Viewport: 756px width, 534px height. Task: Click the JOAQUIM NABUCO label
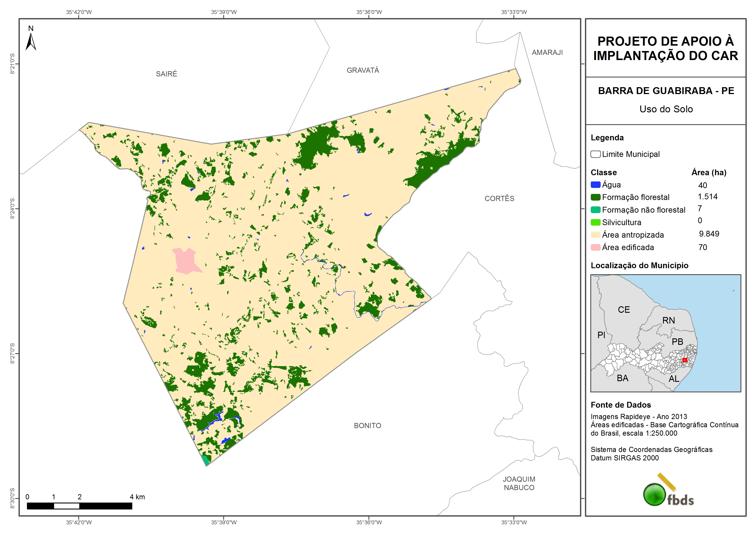tap(519, 483)
